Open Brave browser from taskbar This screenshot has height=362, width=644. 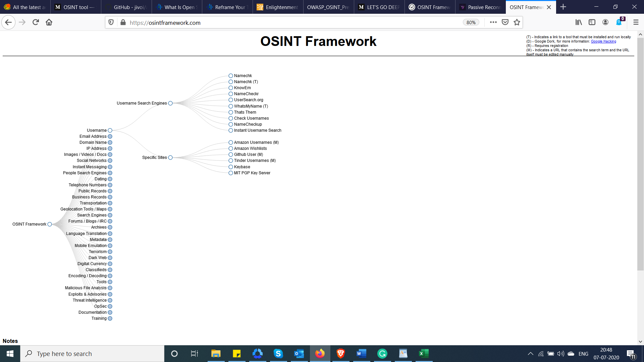pyautogui.click(x=341, y=354)
